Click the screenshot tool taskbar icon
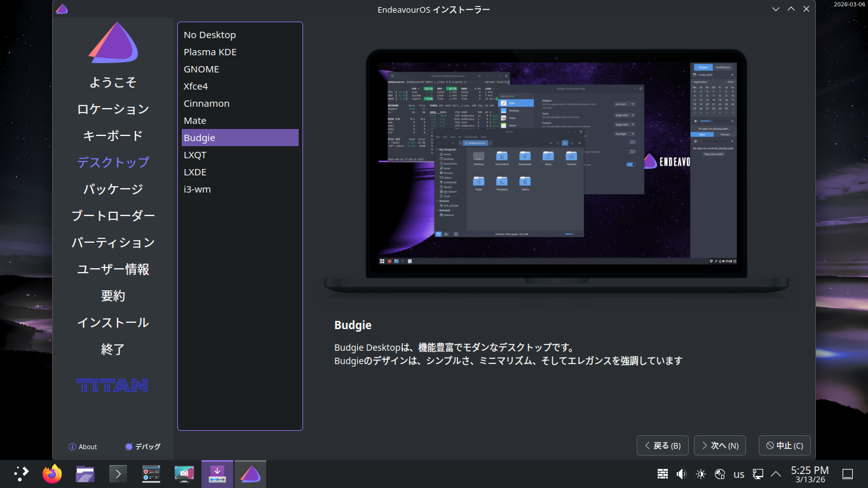The height and width of the screenshot is (488, 868). click(184, 474)
